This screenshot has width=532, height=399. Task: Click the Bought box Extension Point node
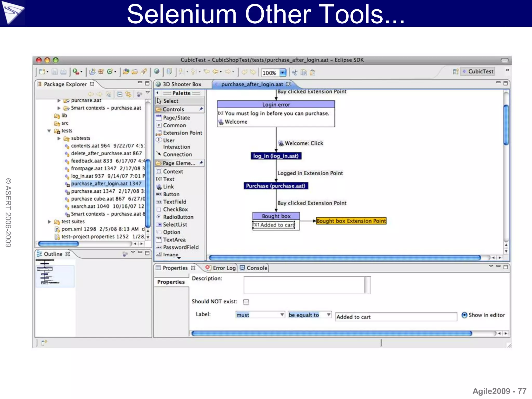pyautogui.click(x=351, y=221)
